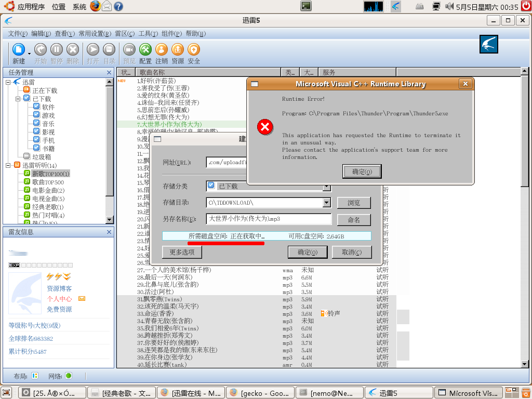Click the 铃声 ringtone icon on row 33
The image size is (532, 399).
(x=324, y=313)
